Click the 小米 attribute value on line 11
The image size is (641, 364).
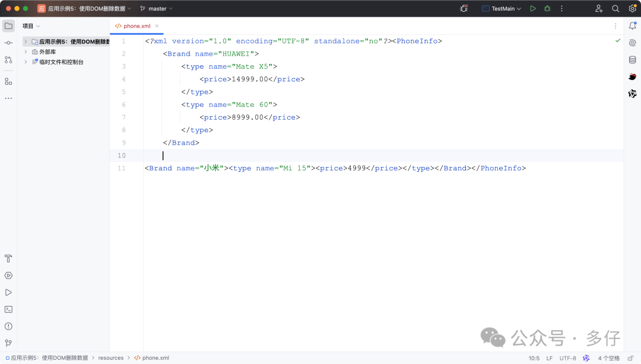pos(212,168)
